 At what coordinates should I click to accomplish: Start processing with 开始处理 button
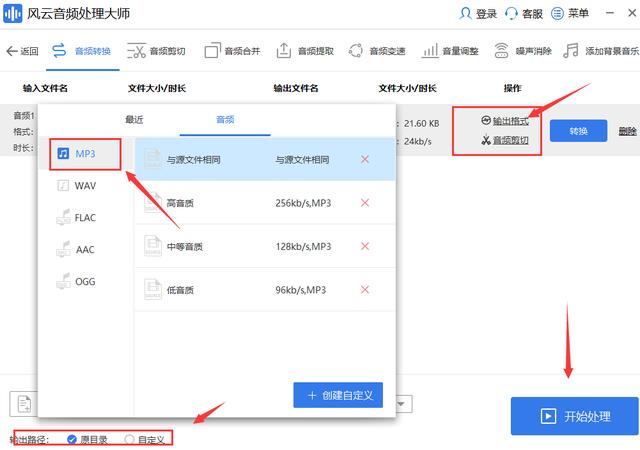tap(575, 416)
